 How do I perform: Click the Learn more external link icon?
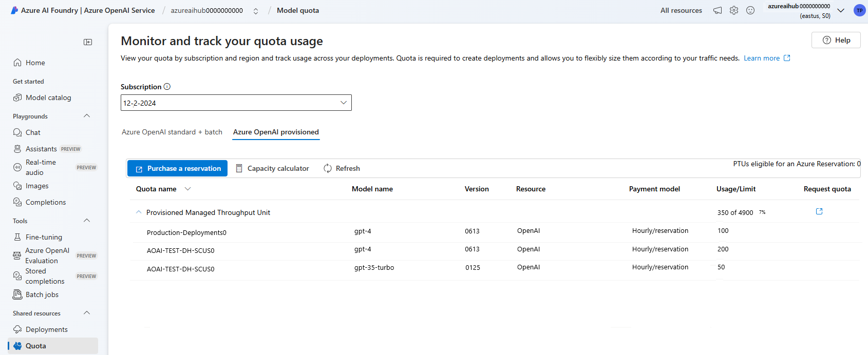[787, 58]
